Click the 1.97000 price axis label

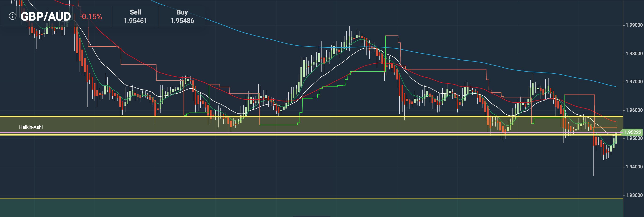634,82
